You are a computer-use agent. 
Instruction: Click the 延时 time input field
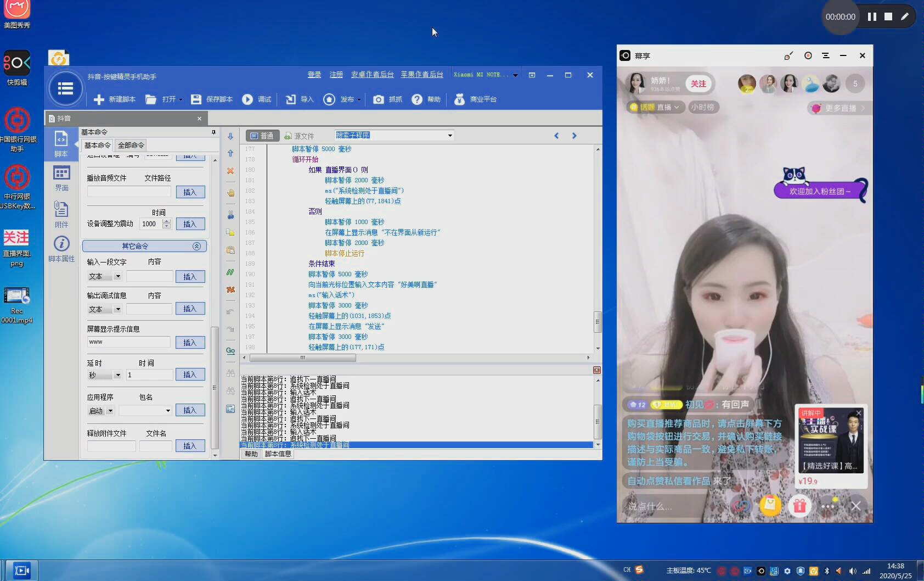(x=149, y=375)
